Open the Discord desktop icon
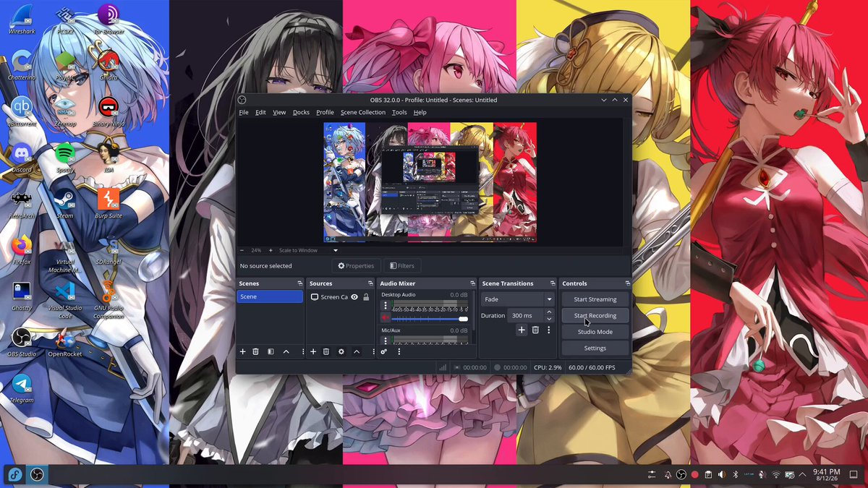Screen dimensions: 868x488 (22, 158)
